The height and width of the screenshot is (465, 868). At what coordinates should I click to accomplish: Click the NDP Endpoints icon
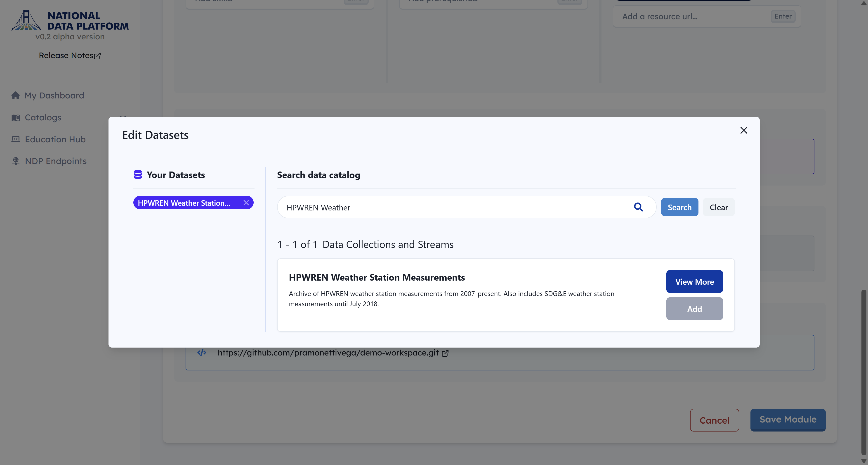coord(16,161)
